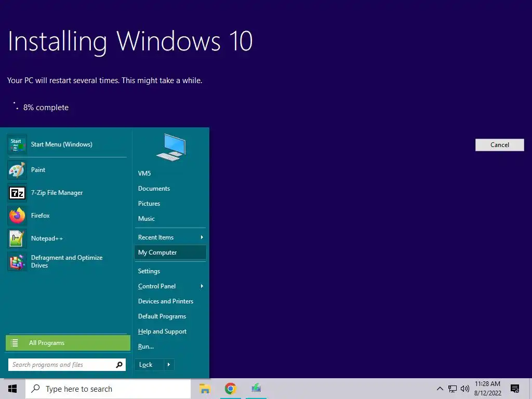The height and width of the screenshot is (399, 532).
Task: Click the Defragment and Optimize Drives icon
Action: 17,262
